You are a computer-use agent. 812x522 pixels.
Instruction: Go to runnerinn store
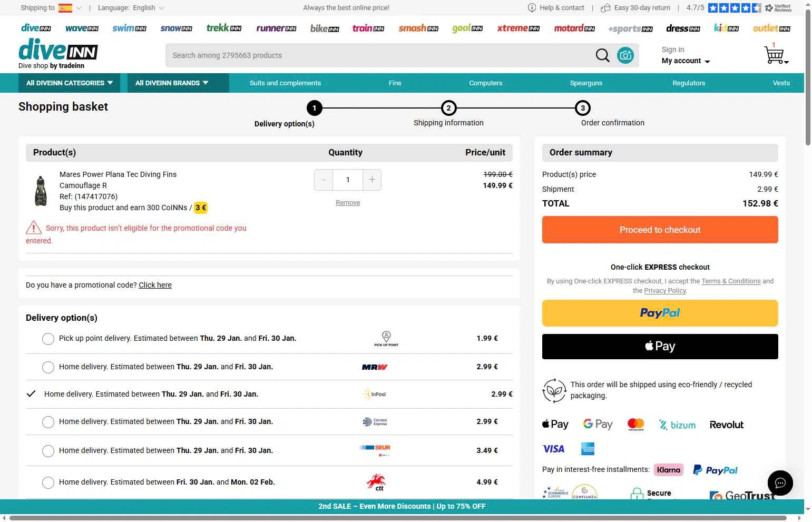276,28
